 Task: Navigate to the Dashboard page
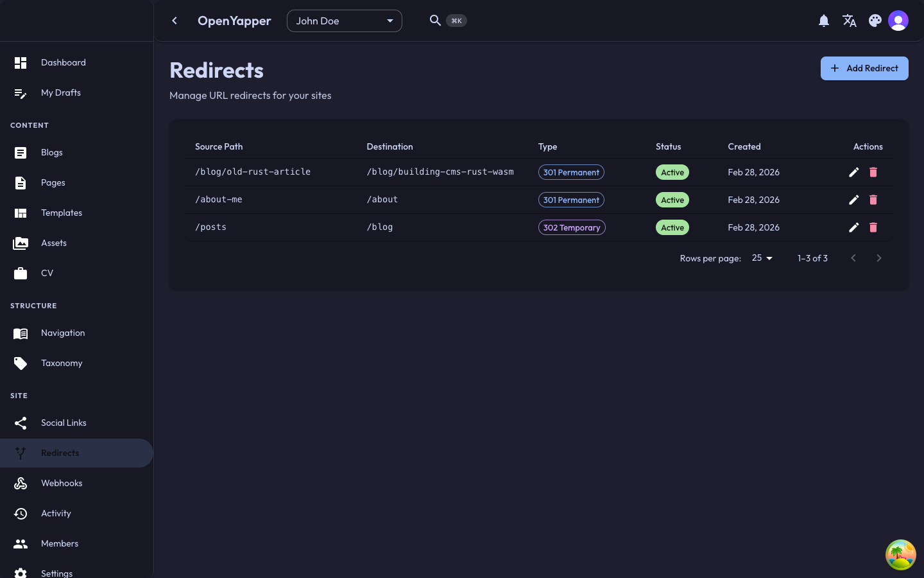click(x=63, y=62)
